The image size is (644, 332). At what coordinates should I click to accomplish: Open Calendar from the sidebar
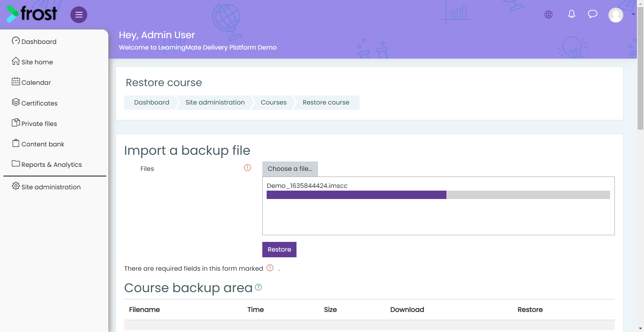pos(31,82)
